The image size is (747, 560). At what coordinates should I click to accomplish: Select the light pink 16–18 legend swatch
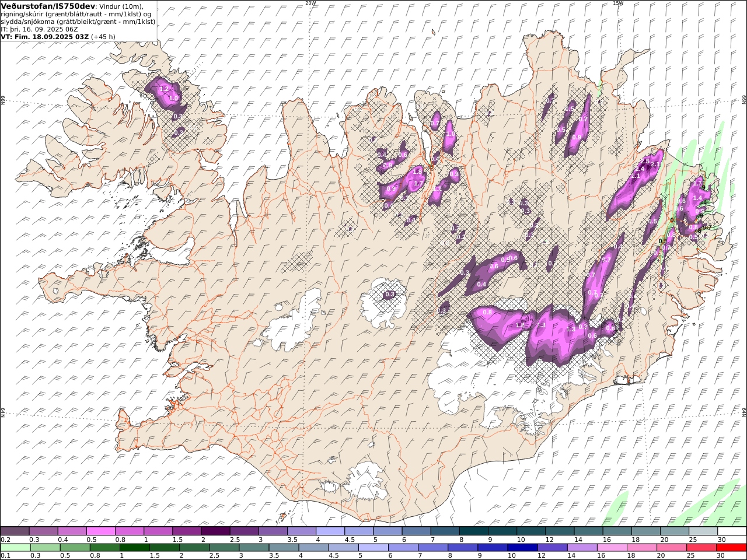point(612,548)
